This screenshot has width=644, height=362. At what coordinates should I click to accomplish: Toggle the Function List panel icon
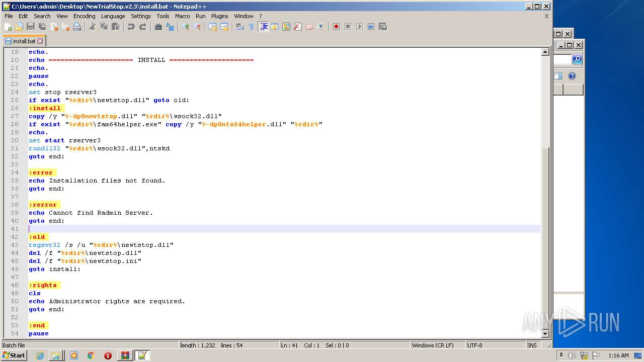click(x=298, y=27)
